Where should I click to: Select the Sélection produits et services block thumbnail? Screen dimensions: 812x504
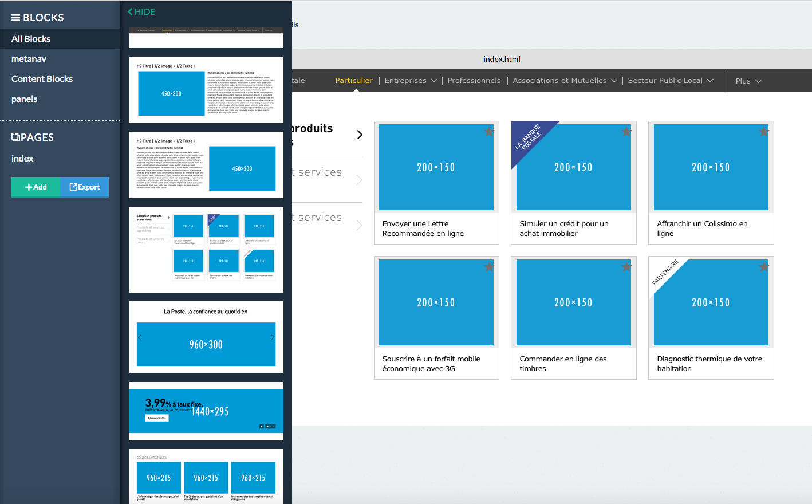tap(206, 250)
